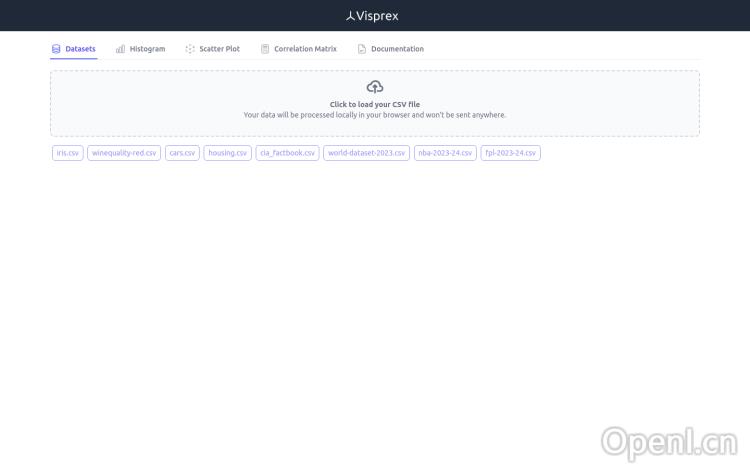Click the cloud upload icon
The image size is (750, 468).
[x=375, y=87]
